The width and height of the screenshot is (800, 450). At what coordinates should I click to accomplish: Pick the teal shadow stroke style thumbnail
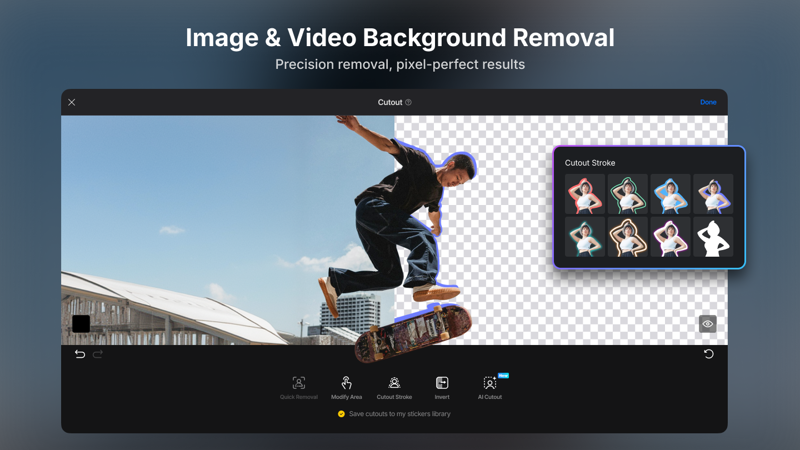pyautogui.click(x=585, y=237)
